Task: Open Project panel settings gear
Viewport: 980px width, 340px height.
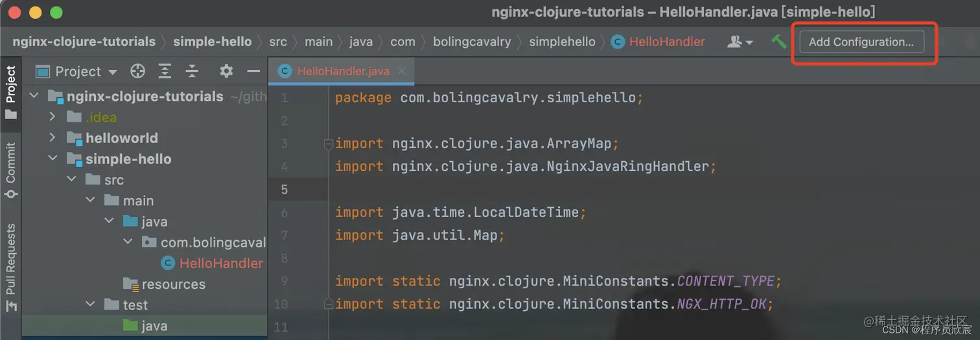Action: (226, 71)
